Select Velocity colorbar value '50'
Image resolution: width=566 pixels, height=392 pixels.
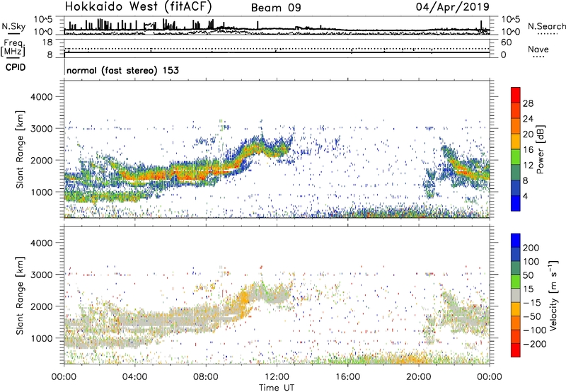coord(528,275)
